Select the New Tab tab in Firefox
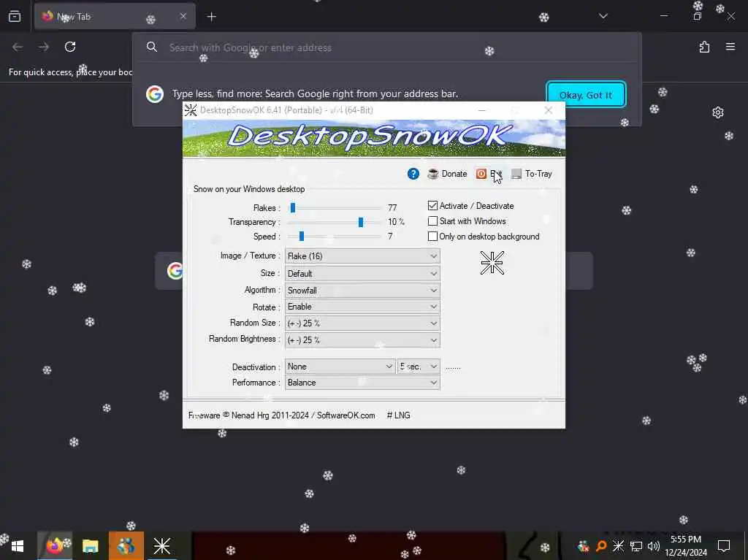Image resolution: width=748 pixels, height=560 pixels. 115,16
